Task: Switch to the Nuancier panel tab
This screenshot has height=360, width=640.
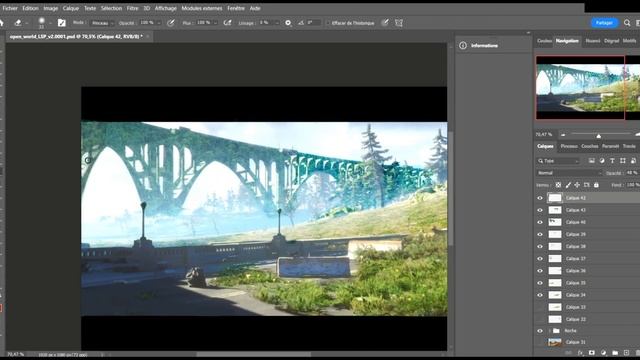Action: [593, 41]
